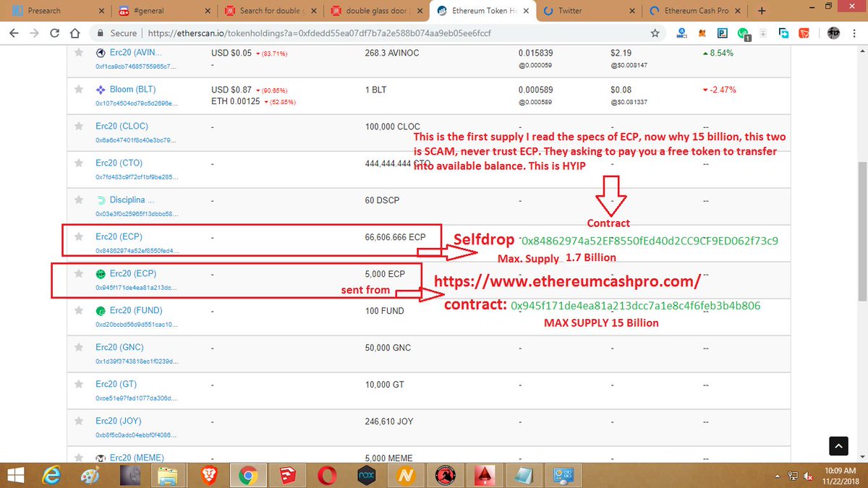The width and height of the screenshot is (868, 488).
Task: Open the Erc20 (CLOC) token link
Action: [x=122, y=126]
